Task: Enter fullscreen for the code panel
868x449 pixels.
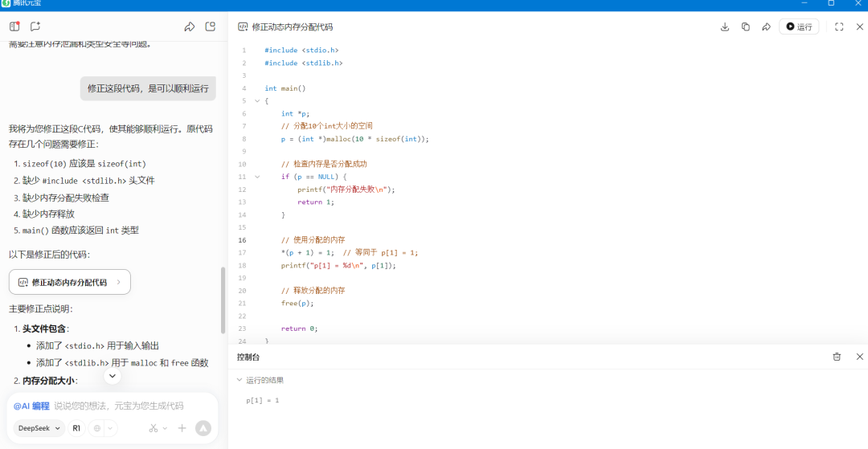Action: (839, 27)
